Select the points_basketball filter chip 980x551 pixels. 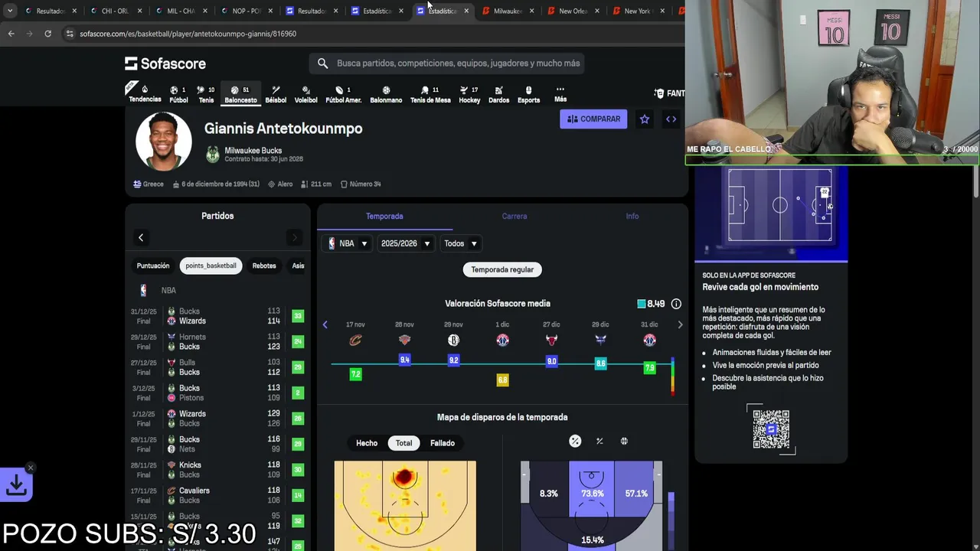(211, 266)
